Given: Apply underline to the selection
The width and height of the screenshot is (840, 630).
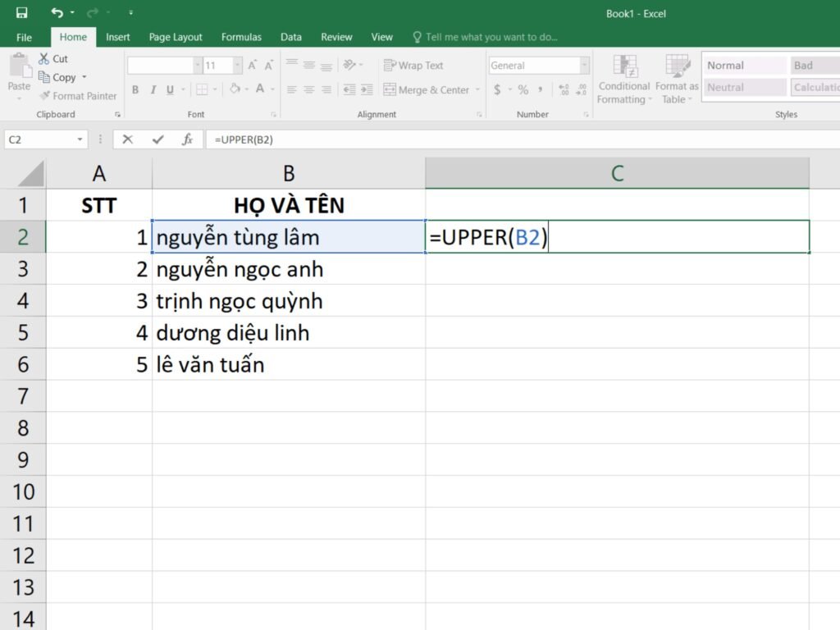Looking at the screenshot, I should (x=171, y=90).
